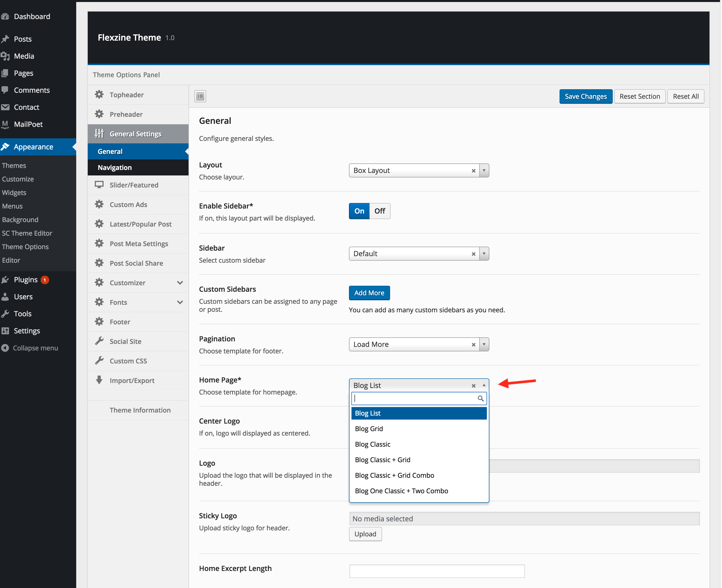Click the Appearance paintbrush icon

click(5, 147)
